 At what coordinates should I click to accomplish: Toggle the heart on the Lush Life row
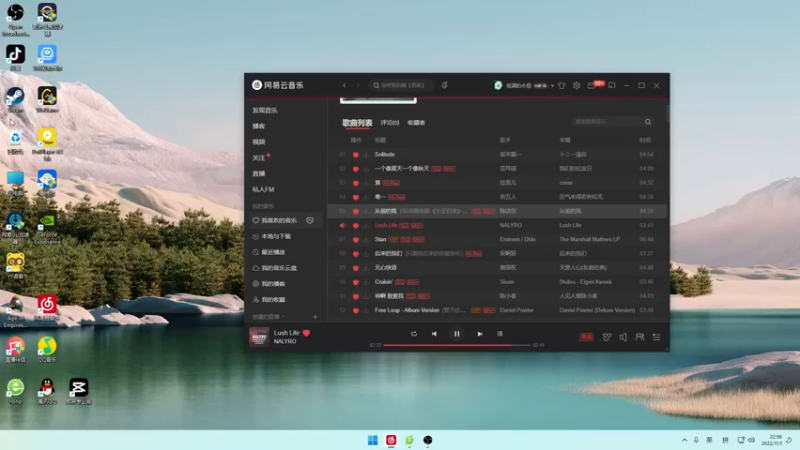[x=356, y=226]
